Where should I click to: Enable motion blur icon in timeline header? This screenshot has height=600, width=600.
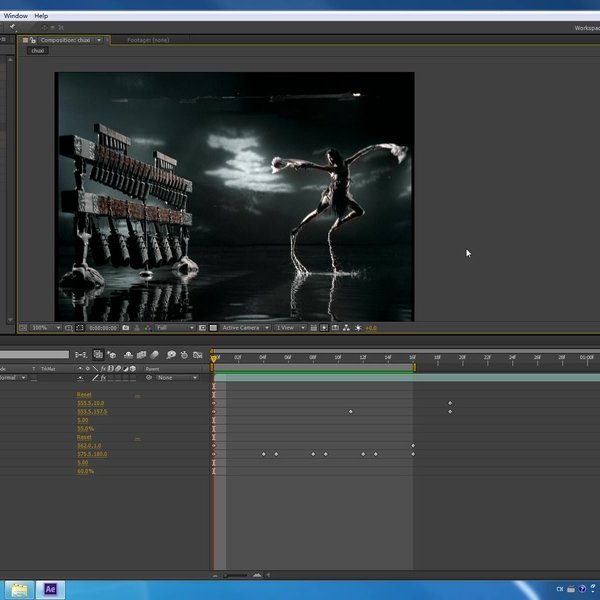[155, 354]
